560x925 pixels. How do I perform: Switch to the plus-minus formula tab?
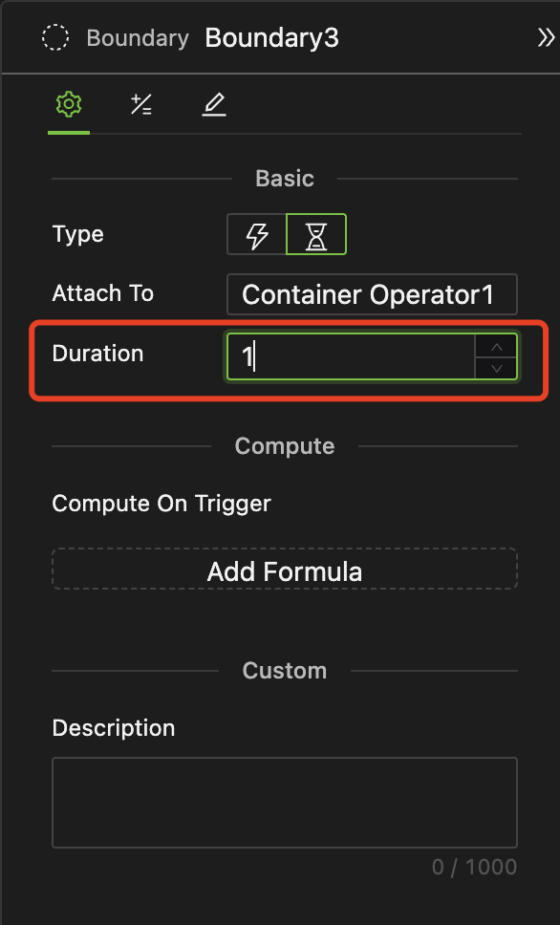[141, 104]
